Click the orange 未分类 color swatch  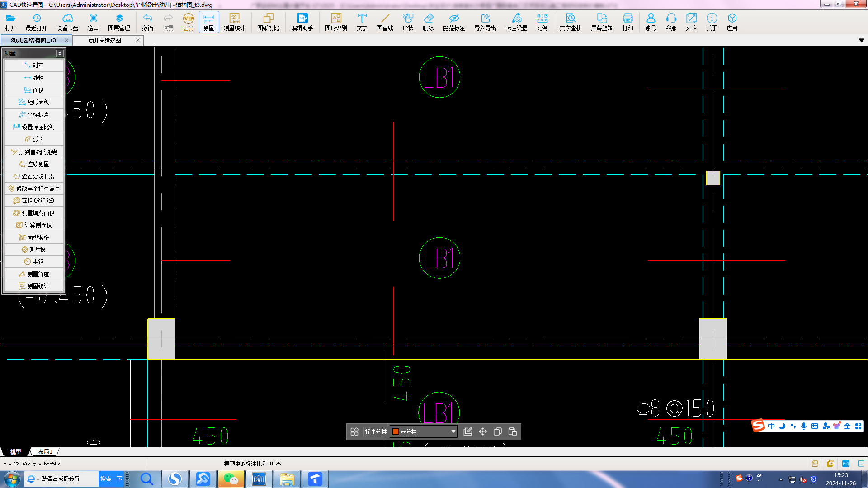tap(395, 432)
